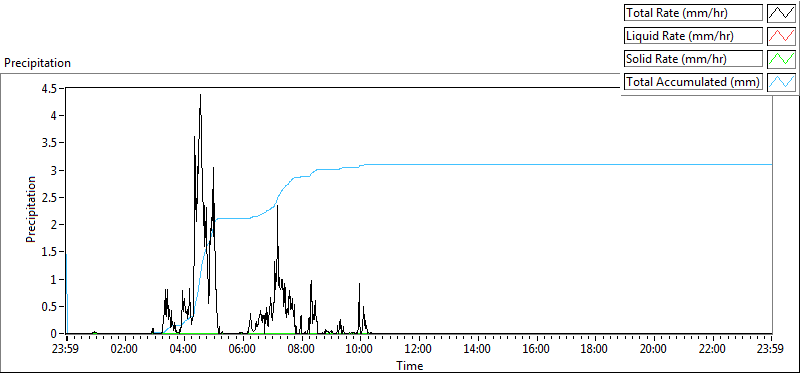Viewport: 800px width, 373px height.
Task: Click the Time X axis title
Action: pyautogui.click(x=410, y=365)
